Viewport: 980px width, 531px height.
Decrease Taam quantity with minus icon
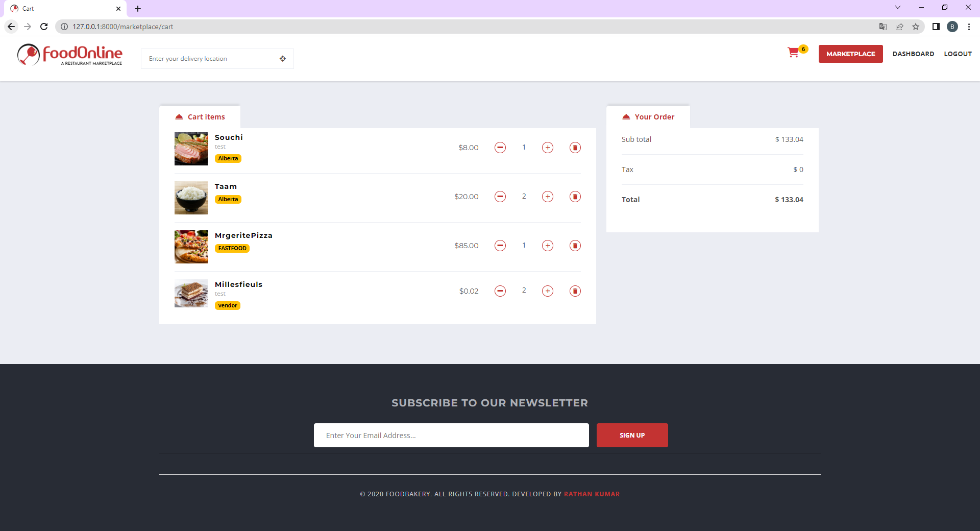[x=500, y=197]
